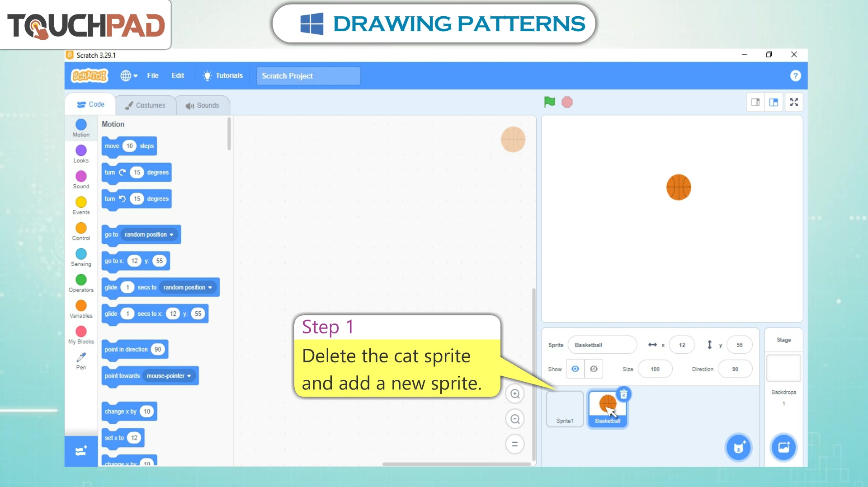868x487 pixels.
Task: Open random position dropdown in glide block
Action: [188, 287]
